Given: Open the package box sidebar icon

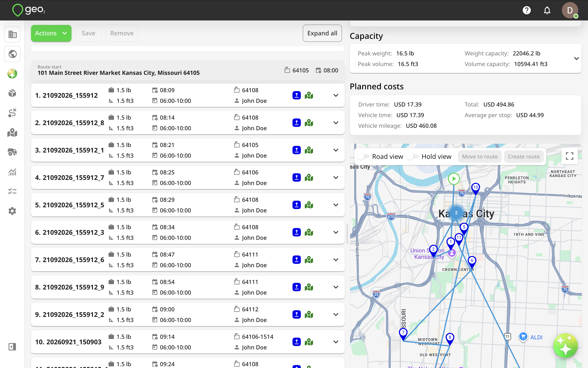Looking at the screenshot, I should pos(12,93).
